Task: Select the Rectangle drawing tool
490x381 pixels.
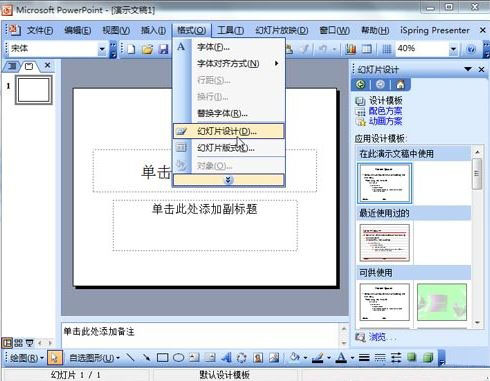Action: pos(162,358)
